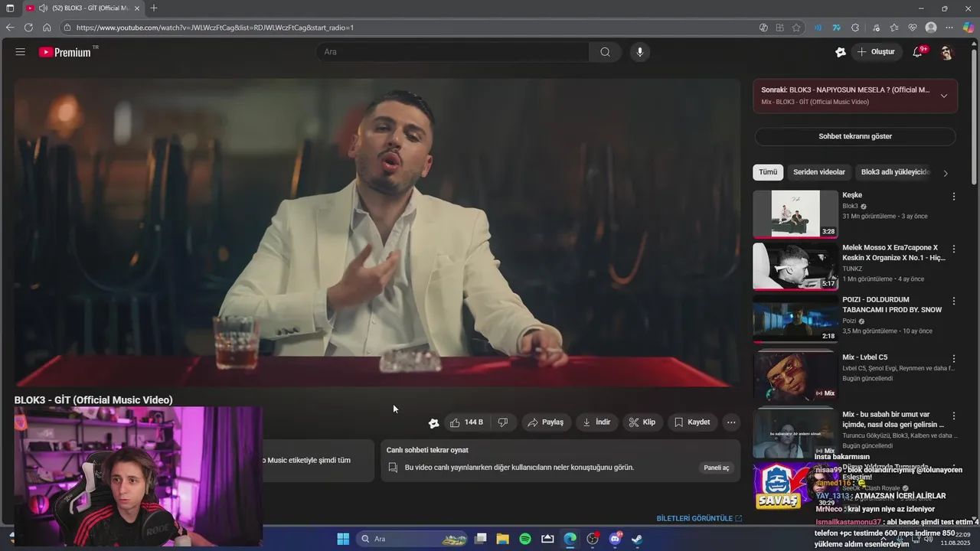The height and width of the screenshot is (551, 980).
Task: Open the Melek Mosso video thumbnail
Action: 795,266
